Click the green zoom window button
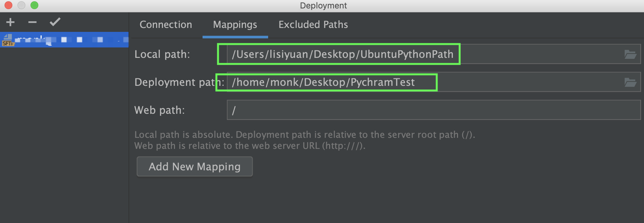Screen dimensions: 644x223 tap(34, 5)
